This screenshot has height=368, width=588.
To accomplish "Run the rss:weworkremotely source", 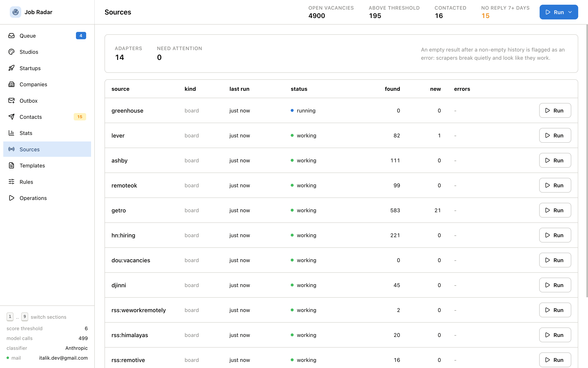I will pyautogui.click(x=555, y=310).
